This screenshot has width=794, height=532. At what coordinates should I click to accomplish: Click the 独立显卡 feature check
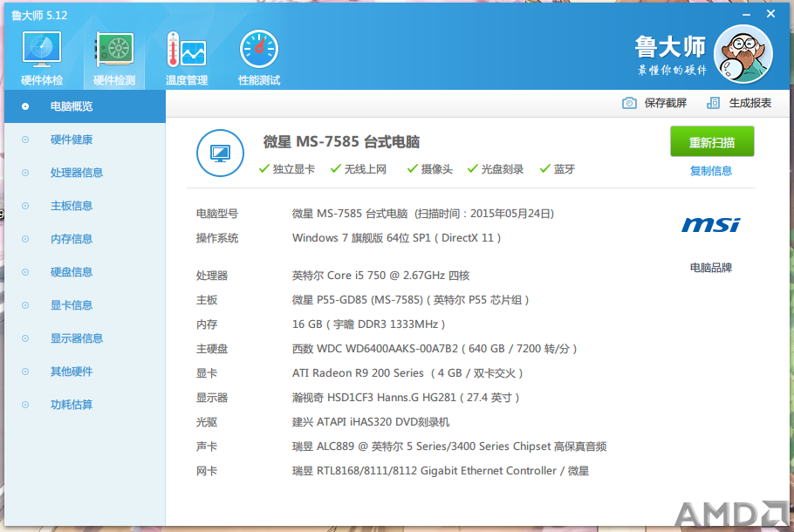286,169
